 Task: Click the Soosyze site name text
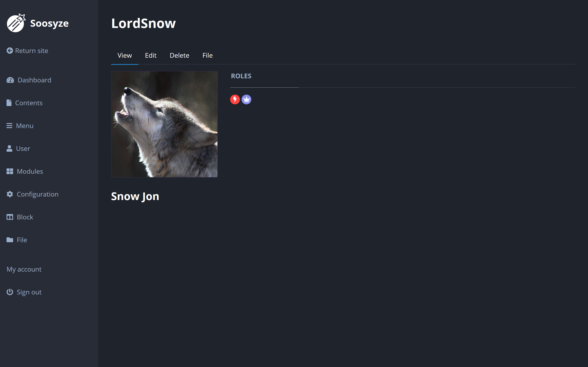[x=49, y=23]
